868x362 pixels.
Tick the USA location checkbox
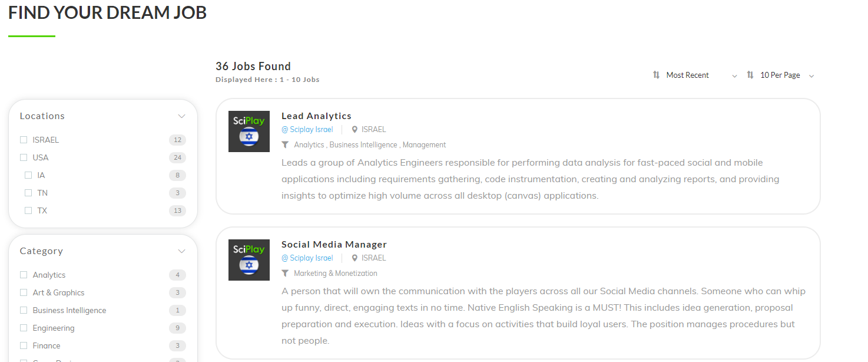tap(24, 157)
